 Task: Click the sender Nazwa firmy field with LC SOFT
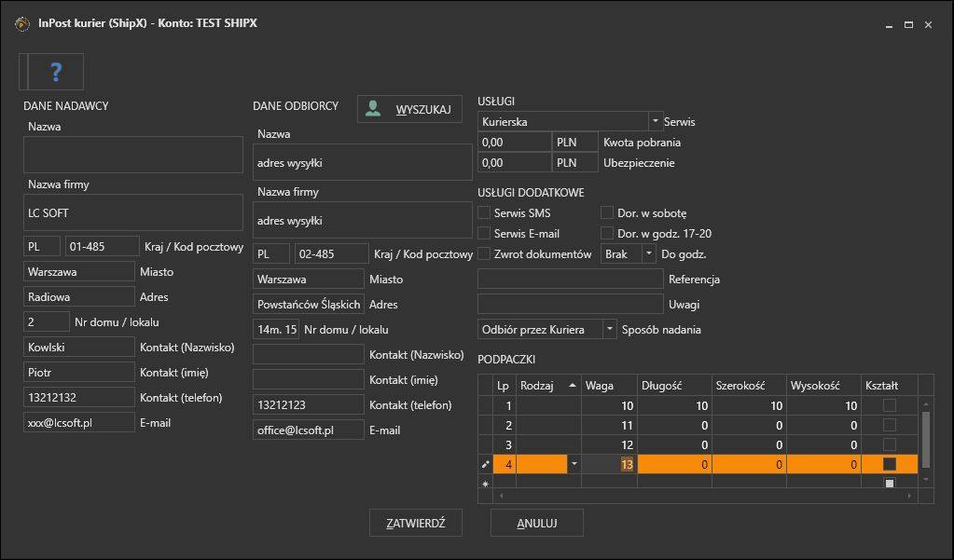point(133,212)
